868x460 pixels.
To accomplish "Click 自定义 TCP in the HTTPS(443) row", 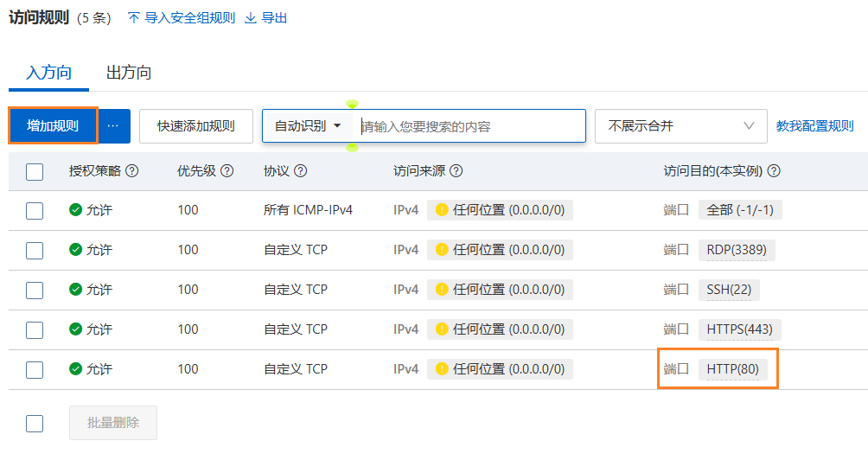I will [x=296, y=329].
